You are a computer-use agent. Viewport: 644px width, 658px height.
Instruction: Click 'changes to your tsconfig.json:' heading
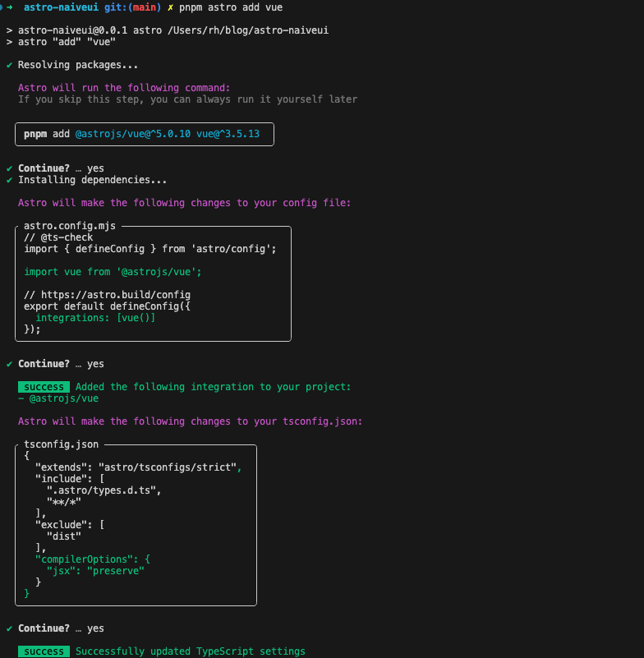click(277, 421)
